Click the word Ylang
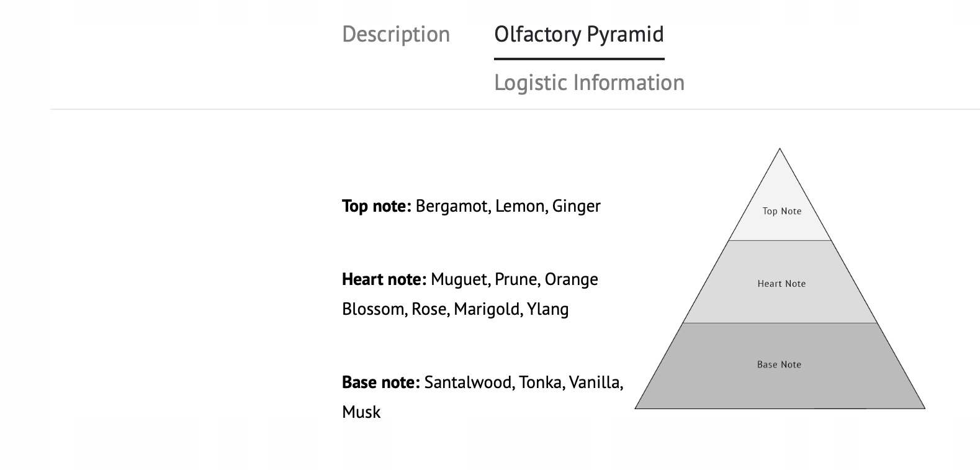Screen dimensions: 980x470 (x=548, y=309)
